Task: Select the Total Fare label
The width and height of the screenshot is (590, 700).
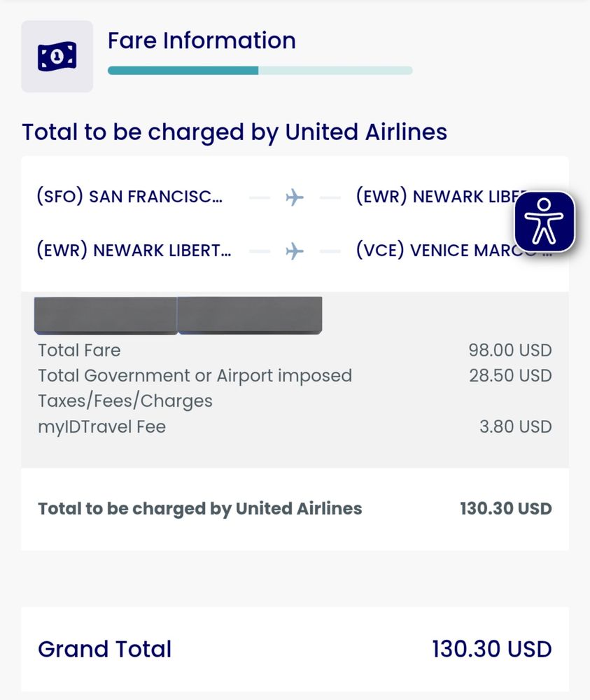Action: 79,350
